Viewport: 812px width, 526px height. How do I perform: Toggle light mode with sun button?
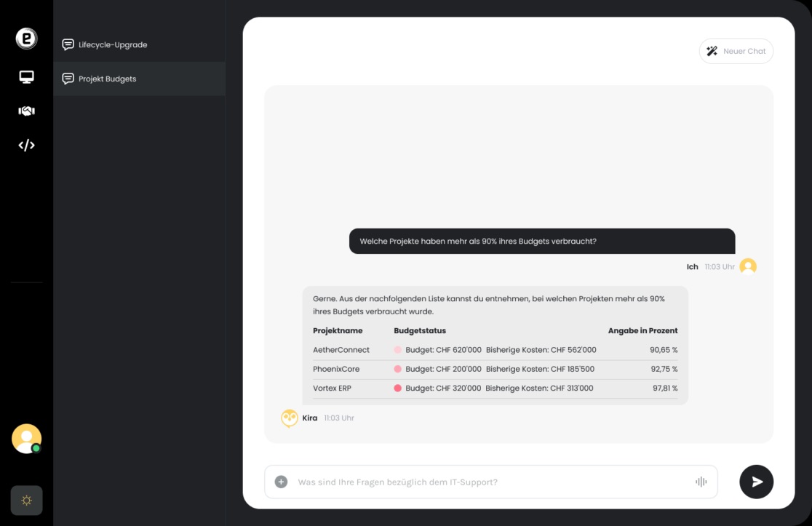click(26, 500)
